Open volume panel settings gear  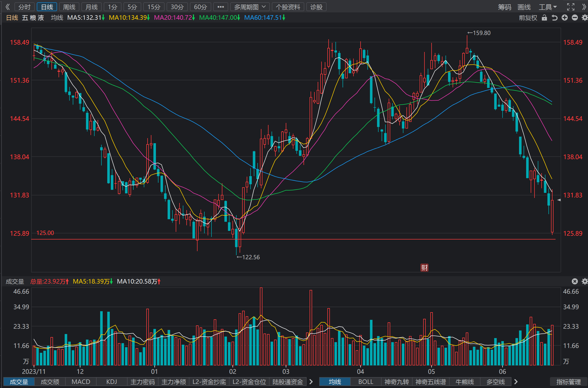584,281
